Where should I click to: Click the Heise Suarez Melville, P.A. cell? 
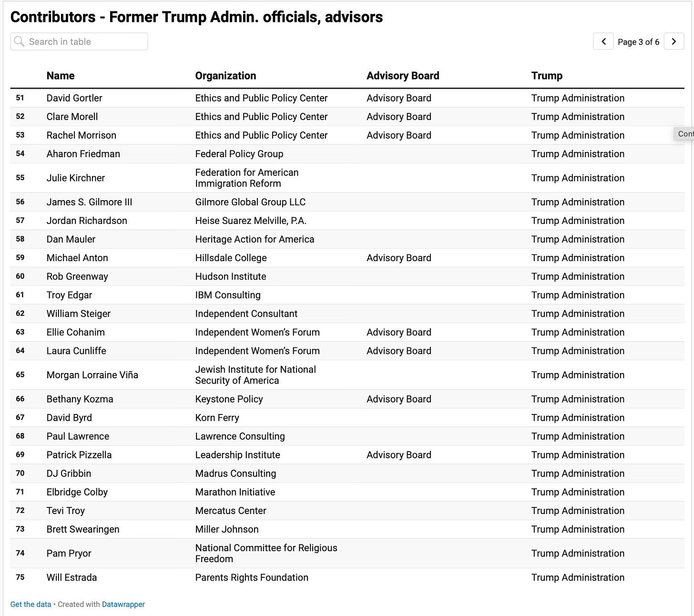coord(251,221)
